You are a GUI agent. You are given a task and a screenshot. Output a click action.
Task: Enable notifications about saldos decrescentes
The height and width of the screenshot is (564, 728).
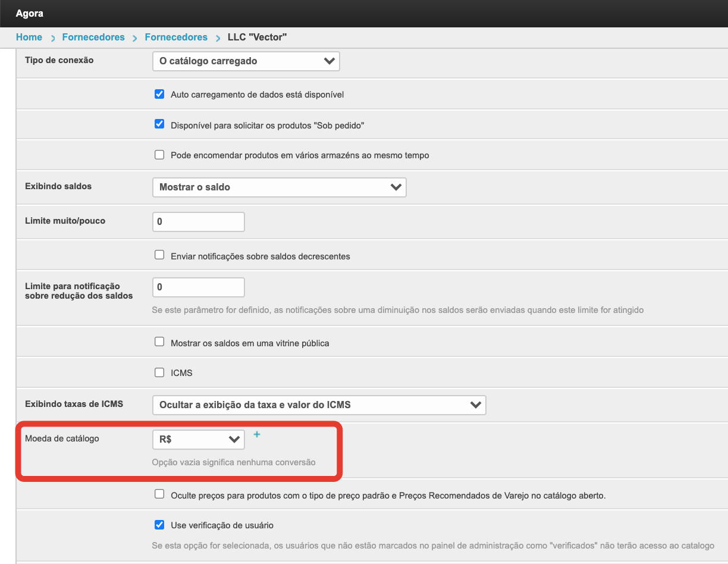[159, 255]
